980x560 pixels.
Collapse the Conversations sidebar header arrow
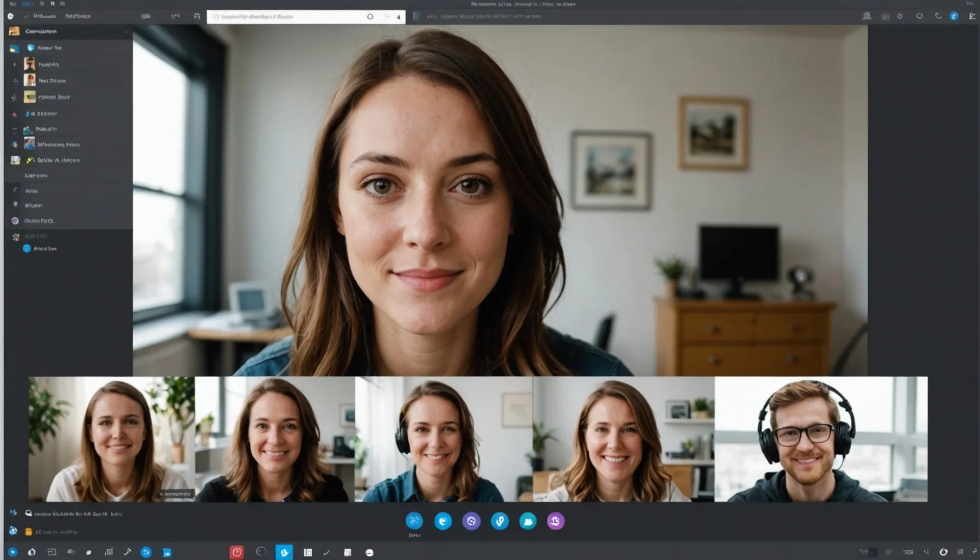click(127, 32)
